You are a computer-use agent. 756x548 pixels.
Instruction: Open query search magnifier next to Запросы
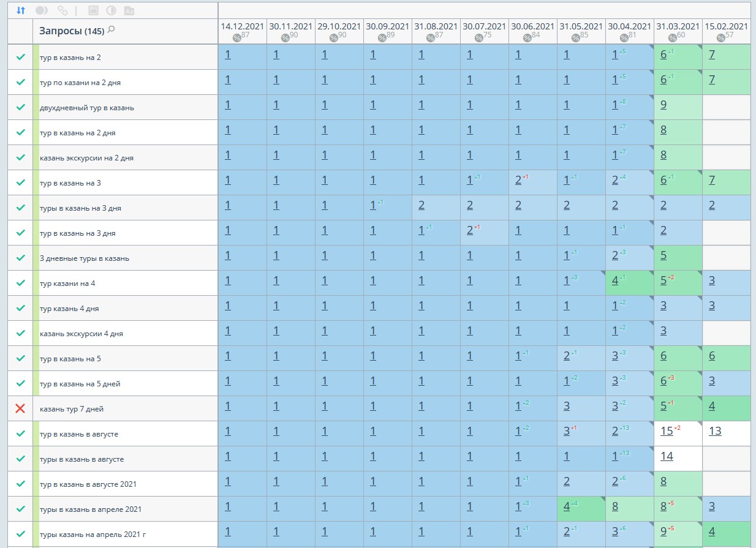(x=111, y=30)
